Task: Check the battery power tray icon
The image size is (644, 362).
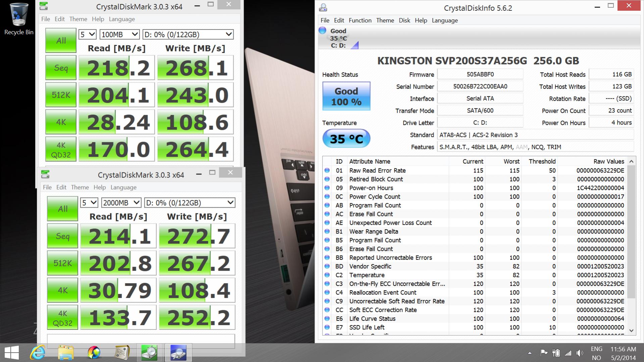Action: [x=556, y=353]
